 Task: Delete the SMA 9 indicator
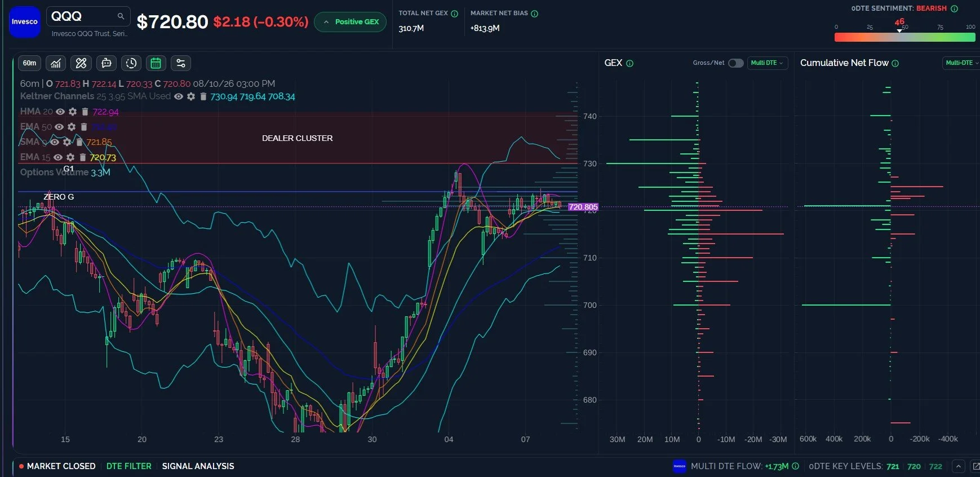click(x=79, y=142)
